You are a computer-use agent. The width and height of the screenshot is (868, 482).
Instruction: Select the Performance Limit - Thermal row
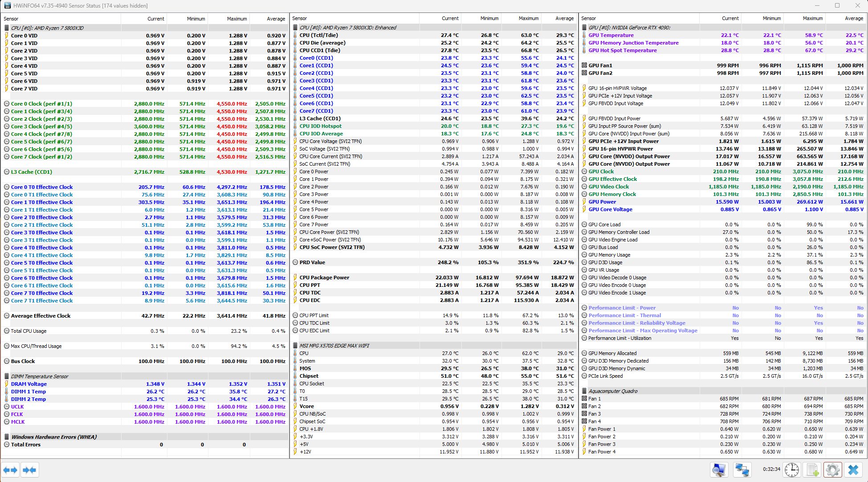click(624, 315)
